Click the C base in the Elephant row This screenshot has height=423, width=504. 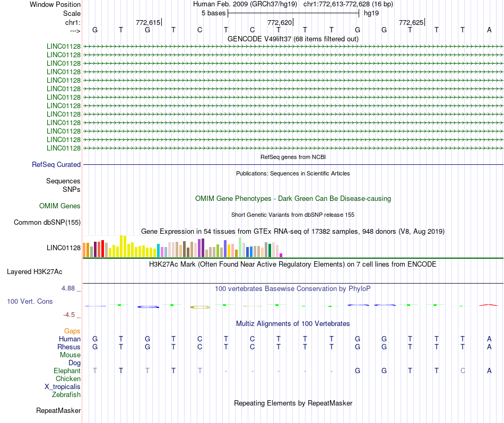pos(463,371)
